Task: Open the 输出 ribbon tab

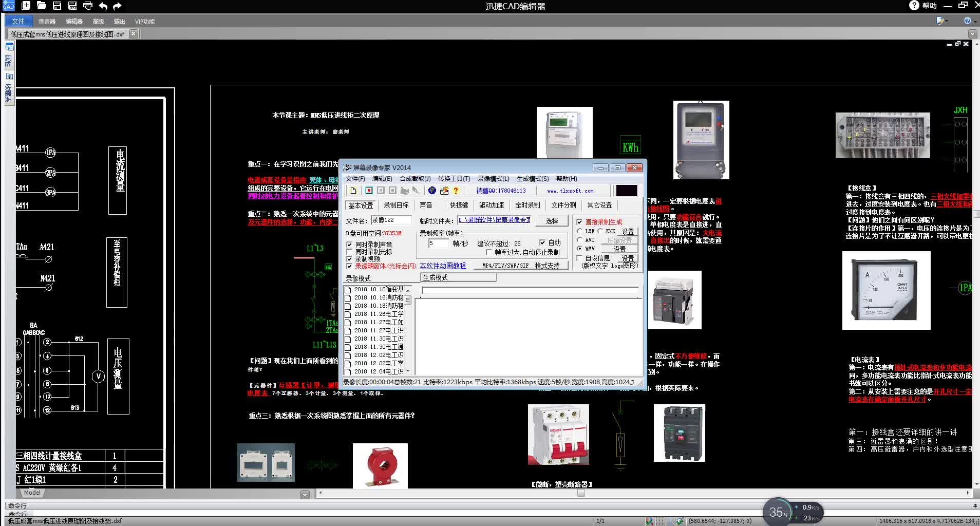Action: coord(119,22)
